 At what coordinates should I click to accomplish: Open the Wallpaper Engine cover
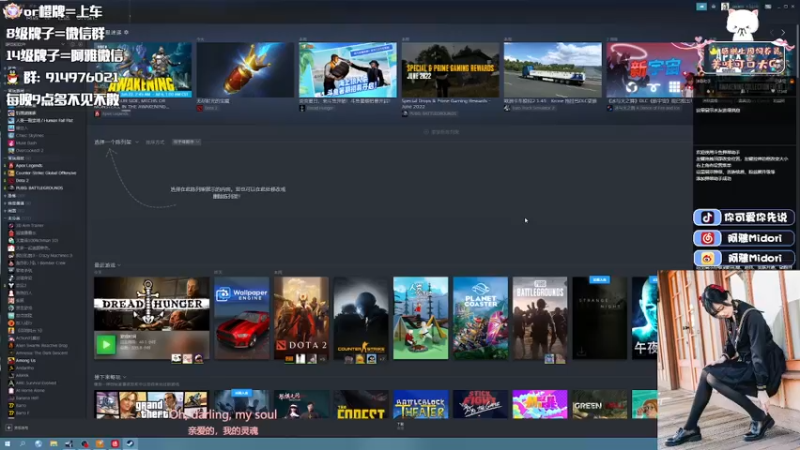242,318
